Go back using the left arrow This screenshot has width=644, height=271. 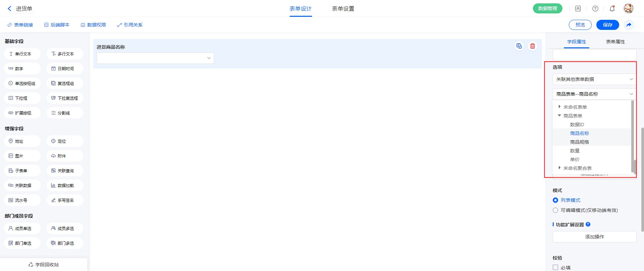[x=9, y=9]
